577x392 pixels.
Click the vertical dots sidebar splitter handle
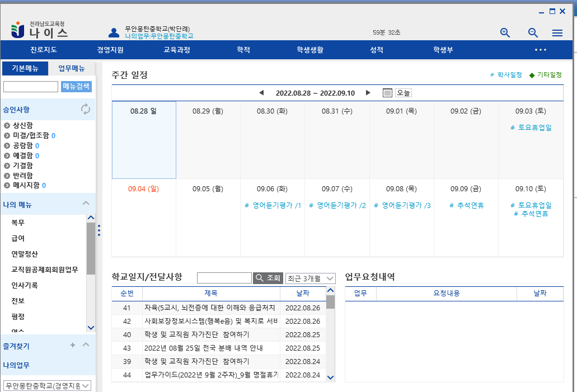tap(99, 230)
